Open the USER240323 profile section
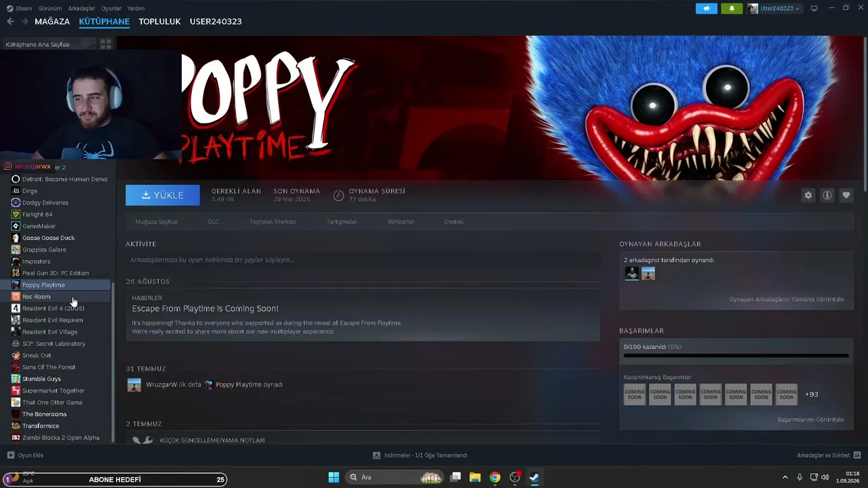868x488 pixels. pyautogui.click(x=216, y=22)
